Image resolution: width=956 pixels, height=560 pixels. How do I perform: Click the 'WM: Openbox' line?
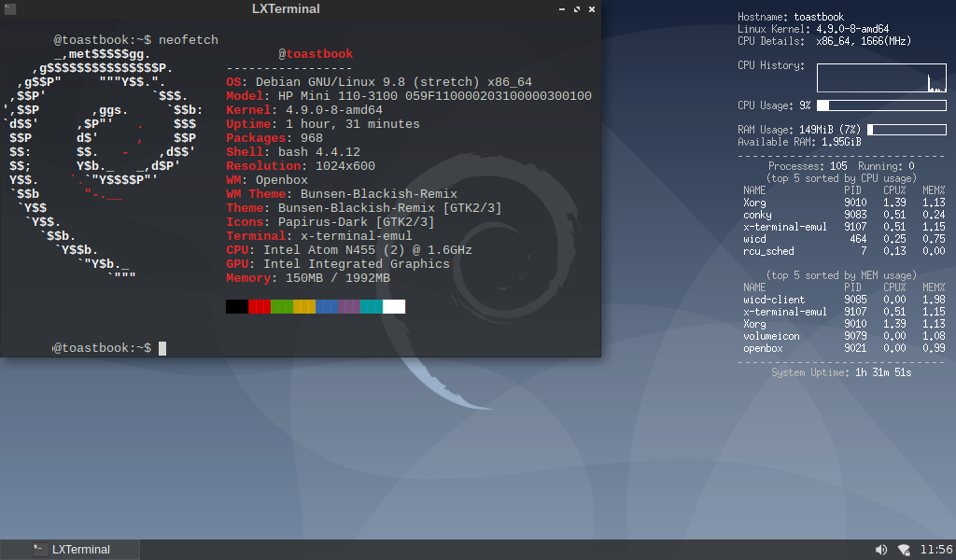[267, 180]
